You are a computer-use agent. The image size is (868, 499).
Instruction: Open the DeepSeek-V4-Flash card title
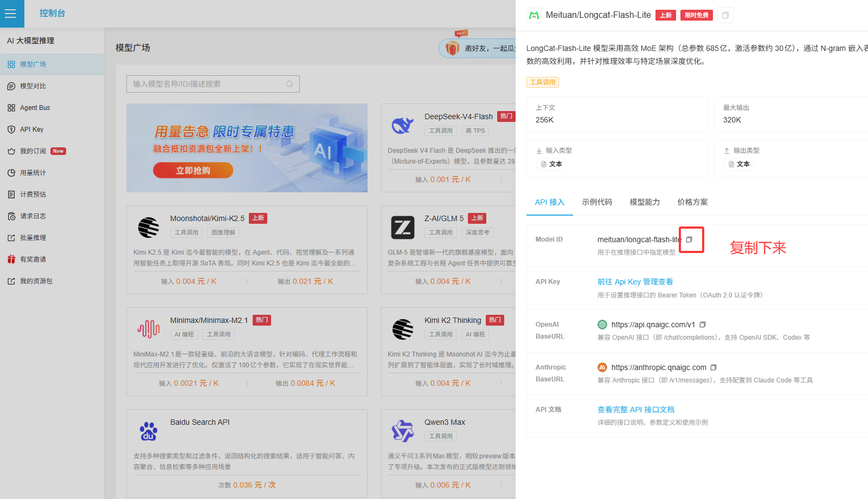point(459,116)
